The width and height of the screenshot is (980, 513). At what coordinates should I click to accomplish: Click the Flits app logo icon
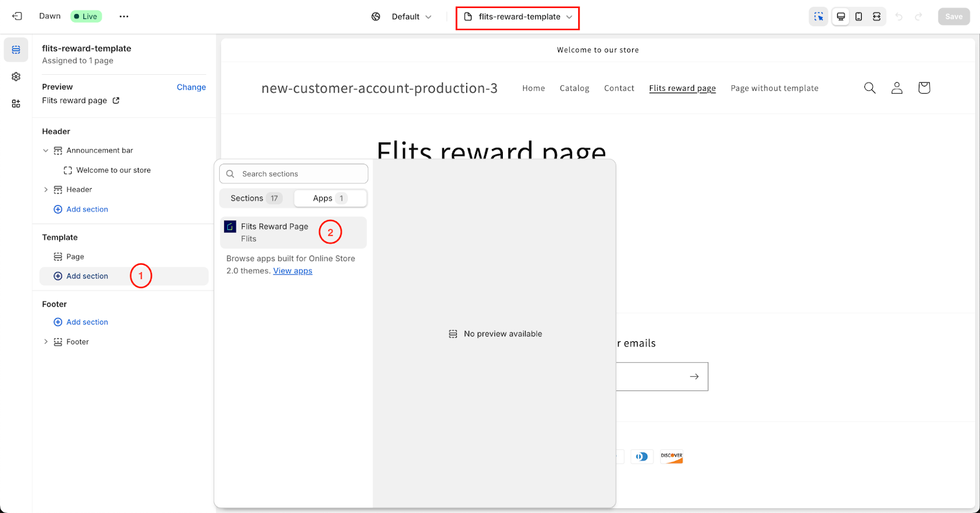230,227
